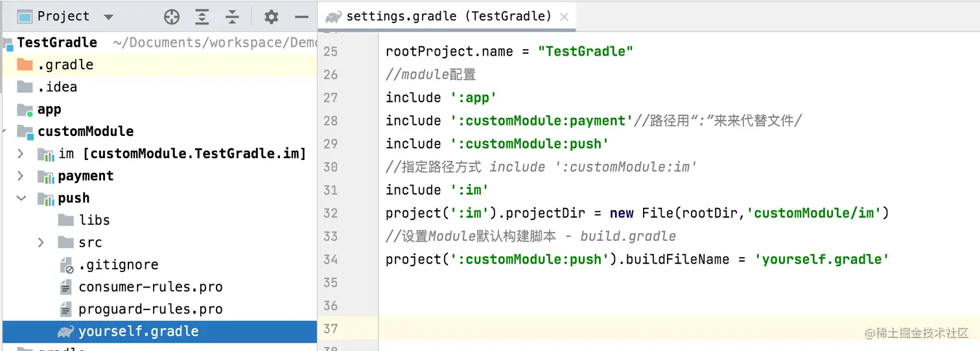The width and height of the screenshot is (980, 351).
Task: Select the .idea folder
Action: pyautogui.click(x=57, y=87)
